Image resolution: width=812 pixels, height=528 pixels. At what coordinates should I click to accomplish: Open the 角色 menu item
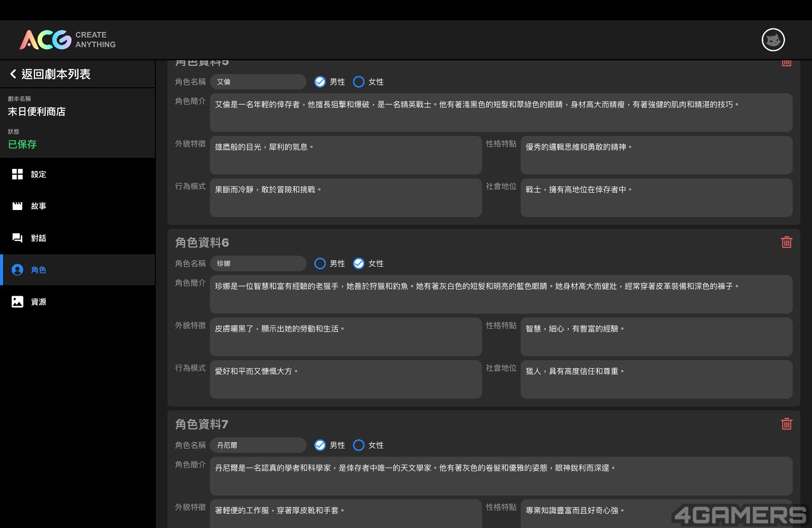[78, 270]
